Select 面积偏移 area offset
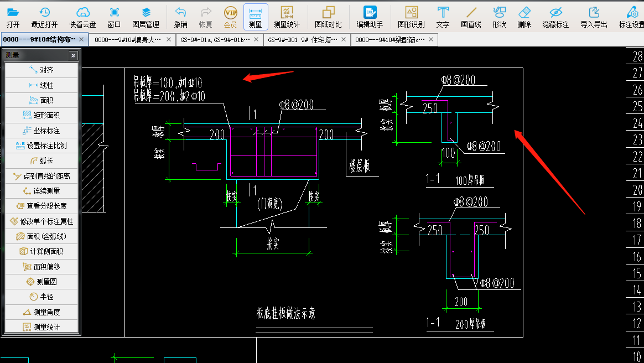This screenshot has width=644, height=363. (41, 267)
